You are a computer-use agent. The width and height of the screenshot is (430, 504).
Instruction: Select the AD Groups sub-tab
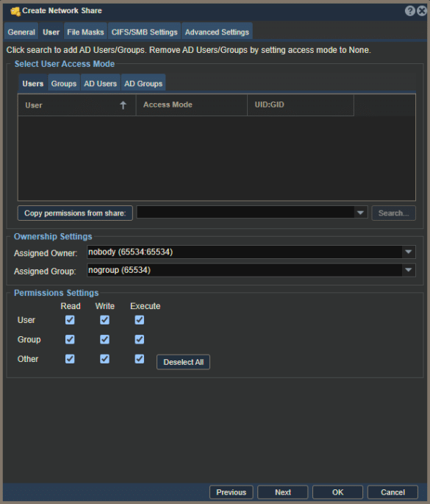(x=143, y=83)
